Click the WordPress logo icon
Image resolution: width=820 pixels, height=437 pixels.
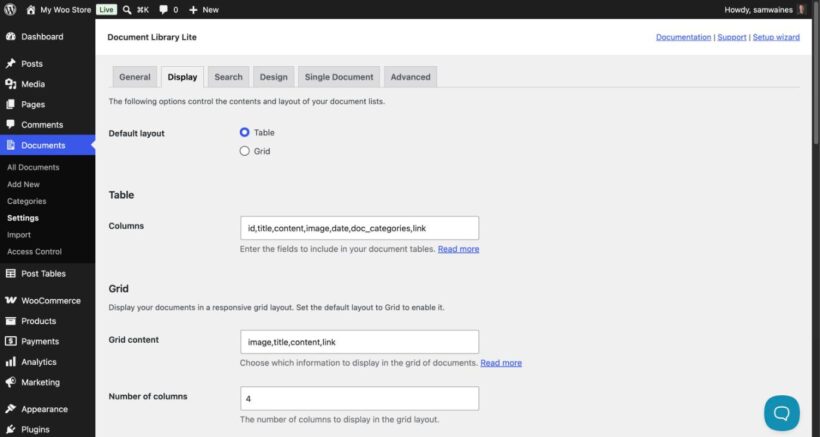coord(10,9)
